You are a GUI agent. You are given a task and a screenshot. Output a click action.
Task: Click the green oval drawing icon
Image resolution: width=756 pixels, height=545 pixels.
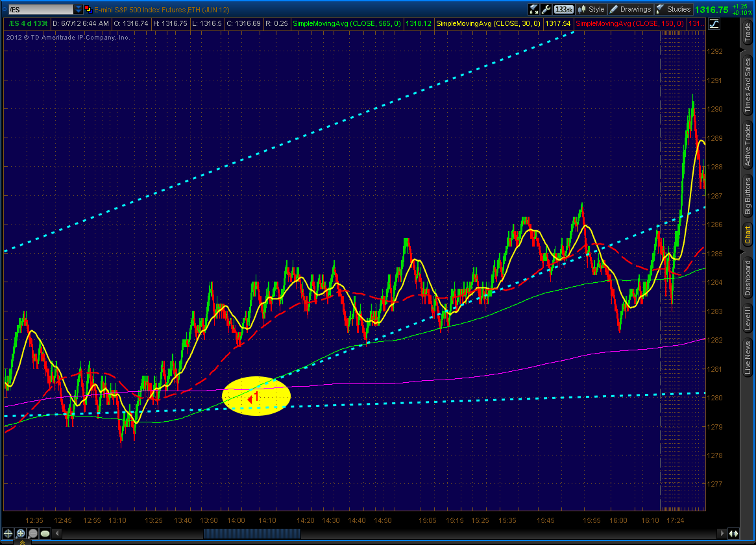click(x=45, y=533)
